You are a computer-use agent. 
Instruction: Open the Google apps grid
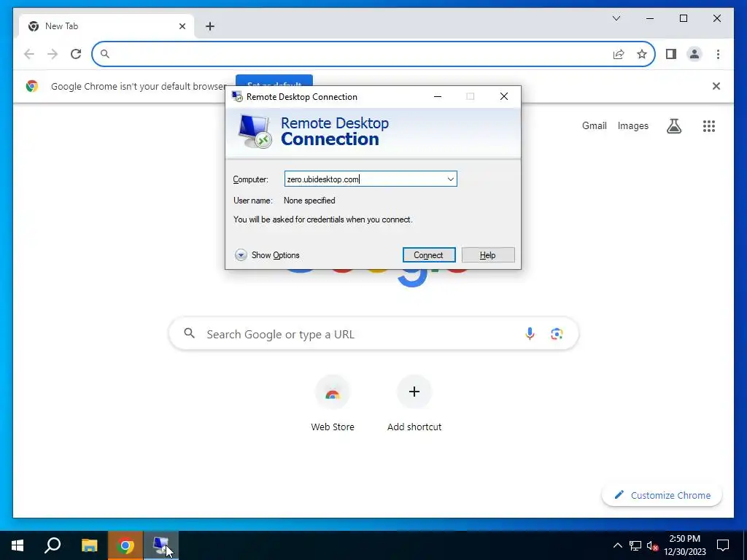[709, 125]
